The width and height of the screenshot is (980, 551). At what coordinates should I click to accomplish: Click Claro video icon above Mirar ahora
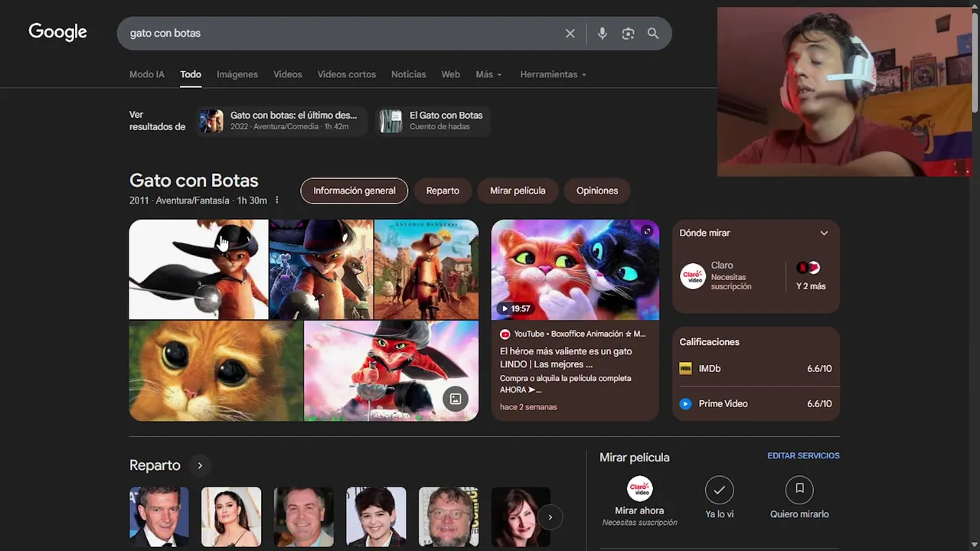[640, 488]
